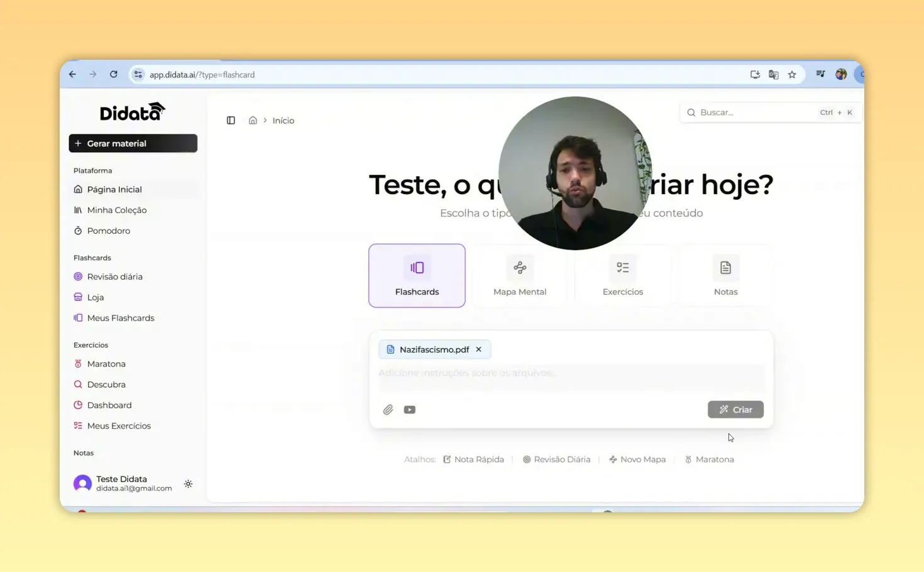Open Revisão Diária from the shortcuts row
The height and width of the screenshot is (572, 924).
[557, 459]
